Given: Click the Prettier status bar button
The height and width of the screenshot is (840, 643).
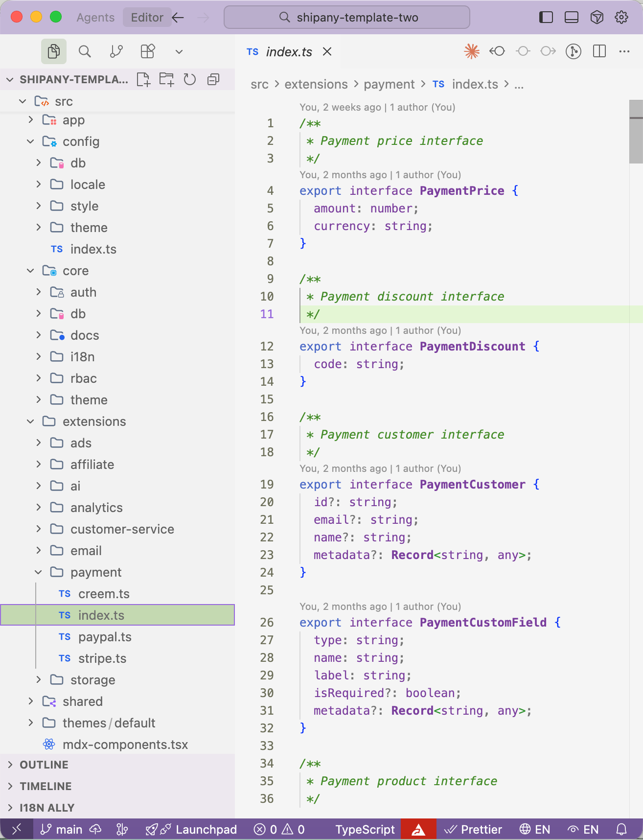Looking at the screenshot, I should tap(473, 829).
